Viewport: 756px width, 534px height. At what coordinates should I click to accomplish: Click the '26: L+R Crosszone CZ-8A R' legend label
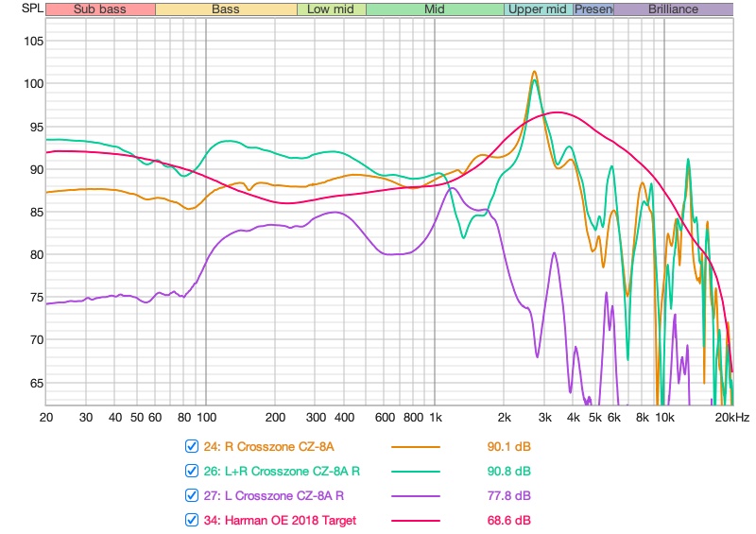tap(282, 472)
